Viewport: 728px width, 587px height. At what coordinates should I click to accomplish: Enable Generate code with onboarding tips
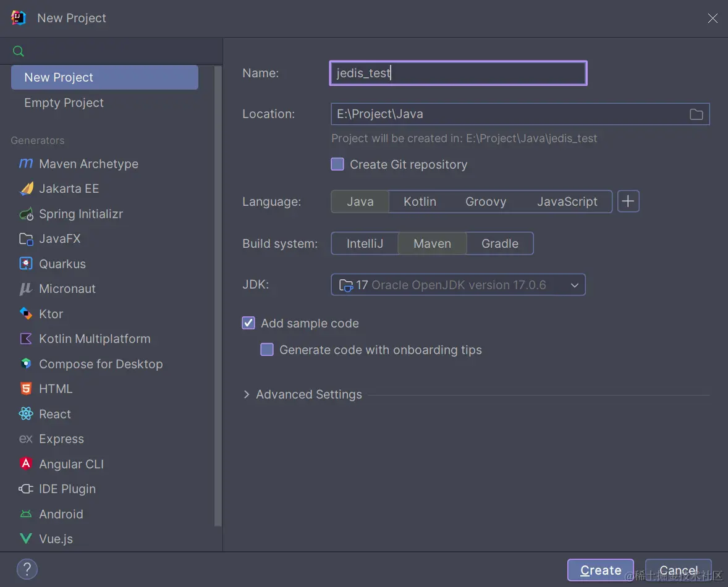click(267, 349)
